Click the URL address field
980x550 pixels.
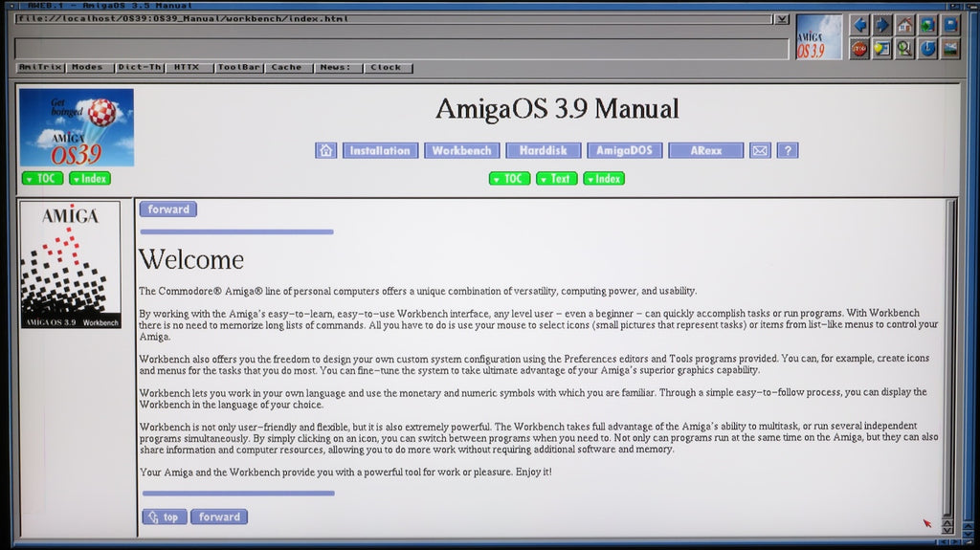tap(392, 19)
